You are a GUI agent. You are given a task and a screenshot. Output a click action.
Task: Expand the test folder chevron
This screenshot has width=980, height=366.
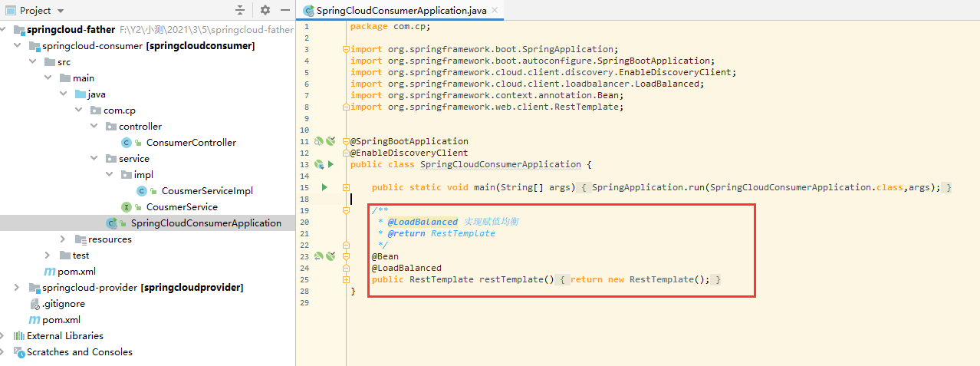[49, 256]
